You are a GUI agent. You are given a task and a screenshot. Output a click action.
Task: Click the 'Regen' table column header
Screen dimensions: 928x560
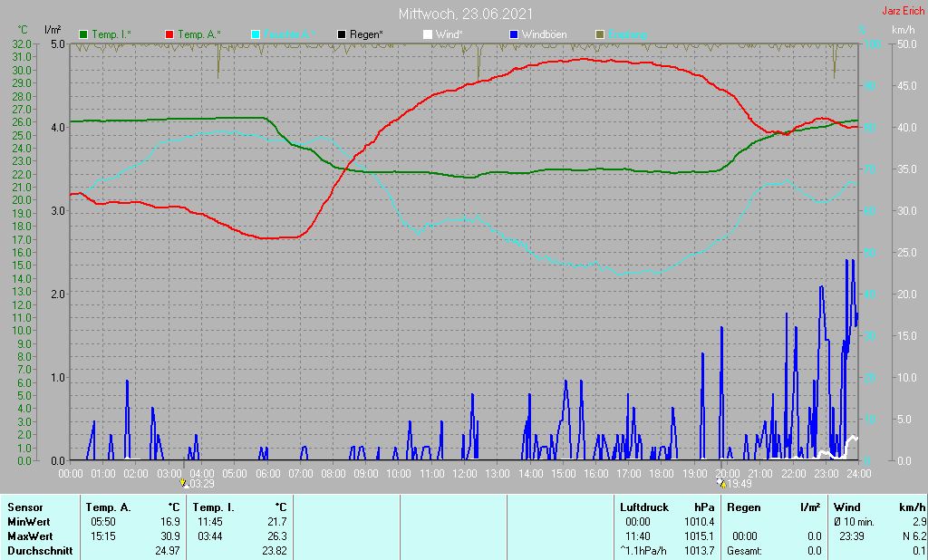(x=743, y=507)
